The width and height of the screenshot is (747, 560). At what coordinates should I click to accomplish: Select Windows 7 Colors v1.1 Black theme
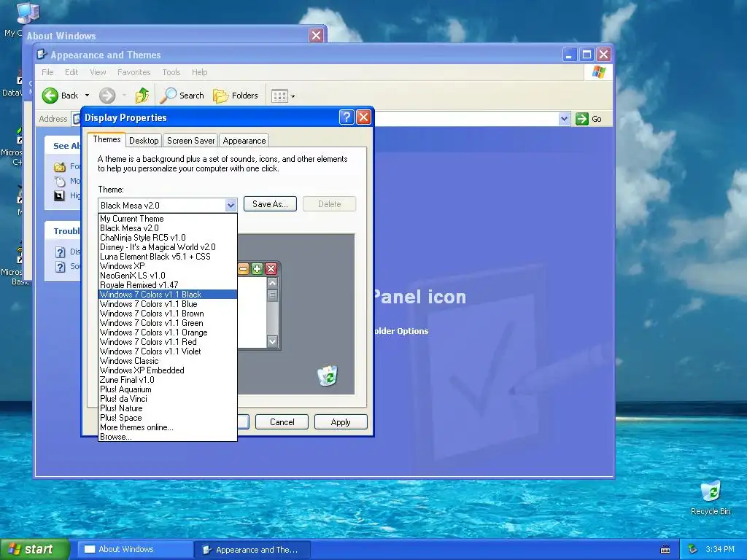(167, 295)
